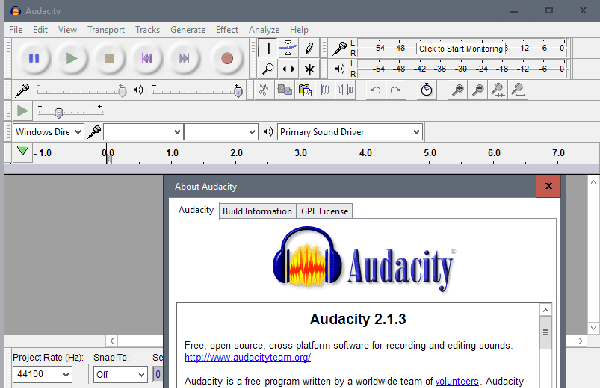Open the Edit menu

point(40,30)
